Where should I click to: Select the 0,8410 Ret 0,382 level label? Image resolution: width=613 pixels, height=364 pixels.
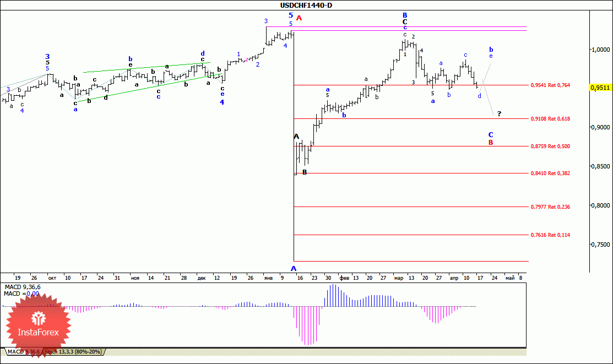click(550, 173)
